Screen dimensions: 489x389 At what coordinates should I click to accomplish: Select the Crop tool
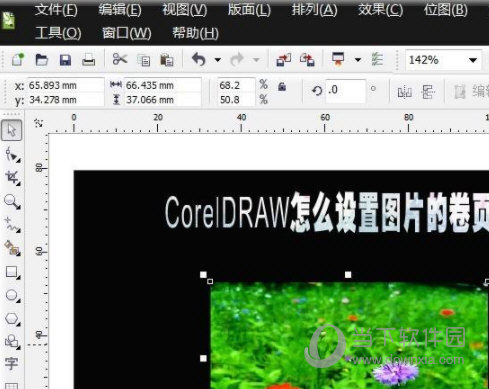tap(13, 178)
